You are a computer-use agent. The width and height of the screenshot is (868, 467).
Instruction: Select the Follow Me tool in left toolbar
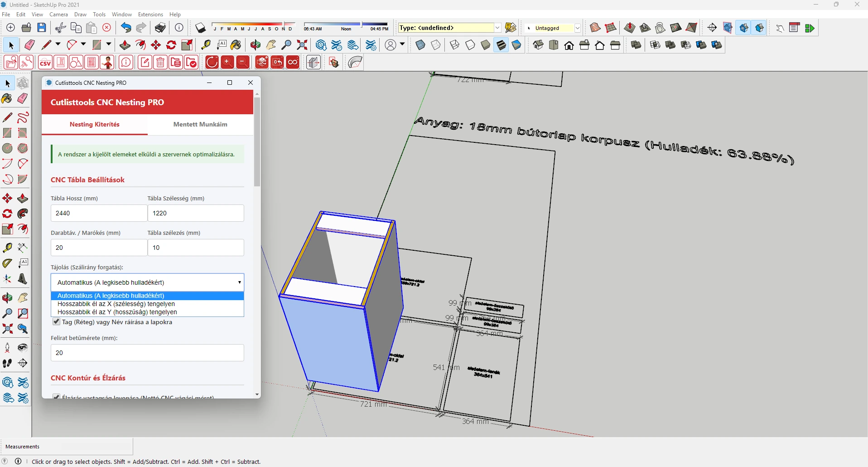click(x=22, y=214)
